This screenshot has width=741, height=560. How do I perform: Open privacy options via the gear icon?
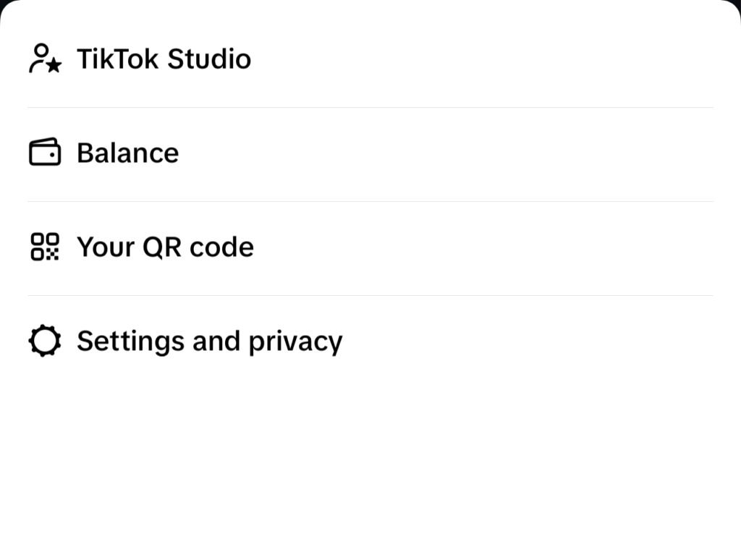(45, 341)
